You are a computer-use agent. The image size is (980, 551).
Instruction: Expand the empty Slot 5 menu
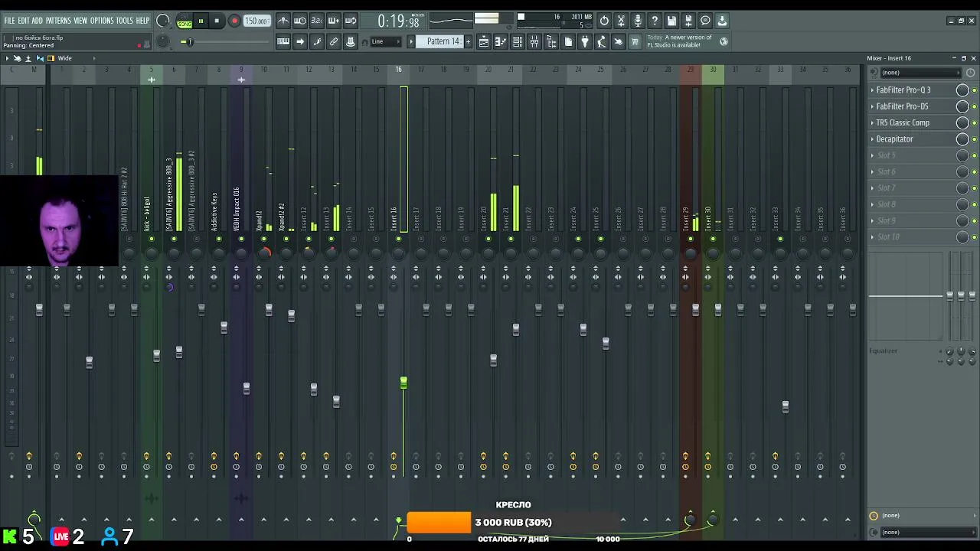[872, 155]
